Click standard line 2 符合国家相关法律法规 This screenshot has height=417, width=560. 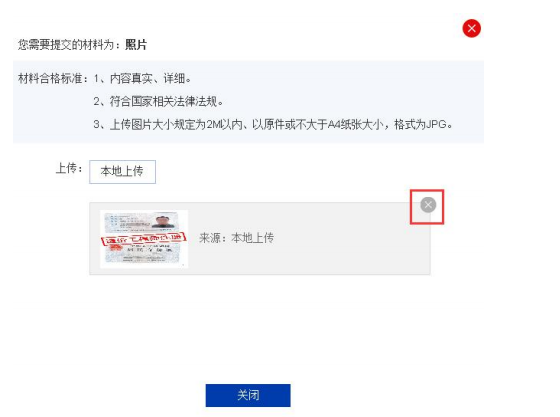click(159, 101)
